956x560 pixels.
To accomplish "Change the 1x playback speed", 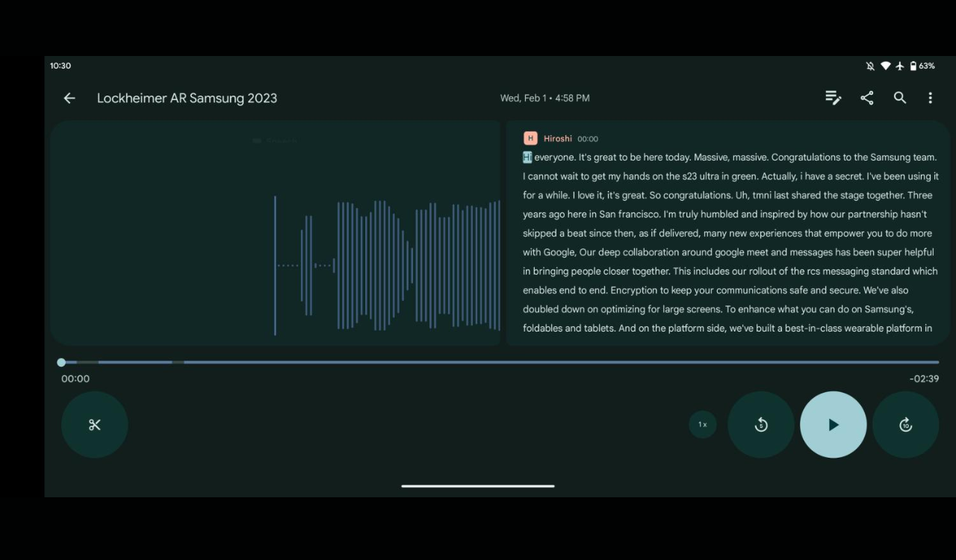I will (x=703, y=425).
